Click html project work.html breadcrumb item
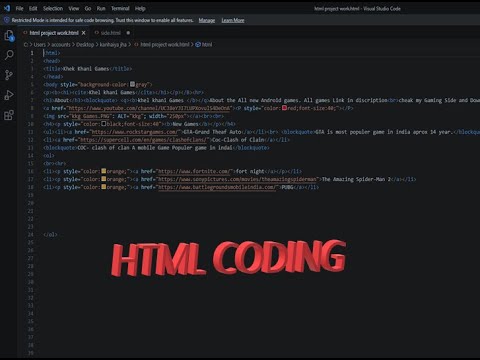The image size is (480, 360). (x=162, y=44)
